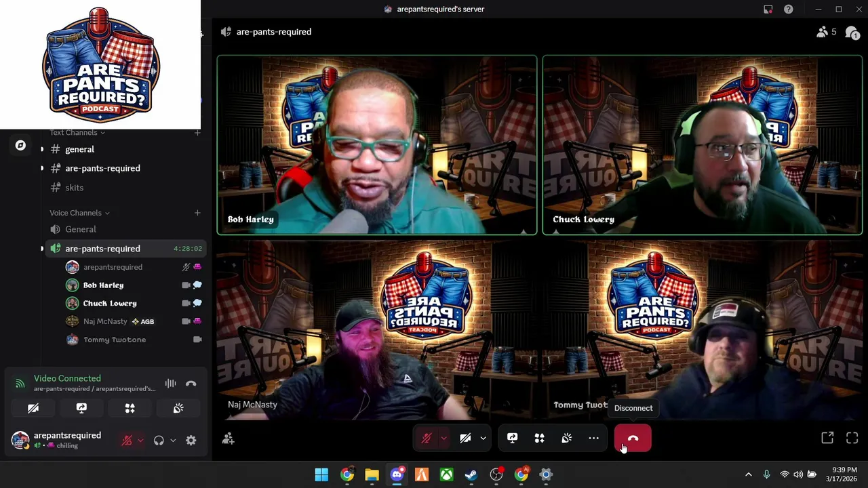Open microphone options arrow in call bar

coord(443,439)
